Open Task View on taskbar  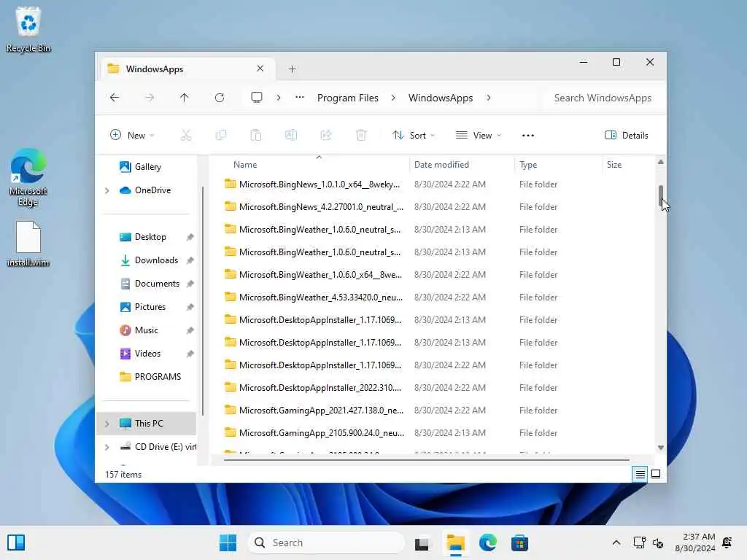click(x=422, y=542)
